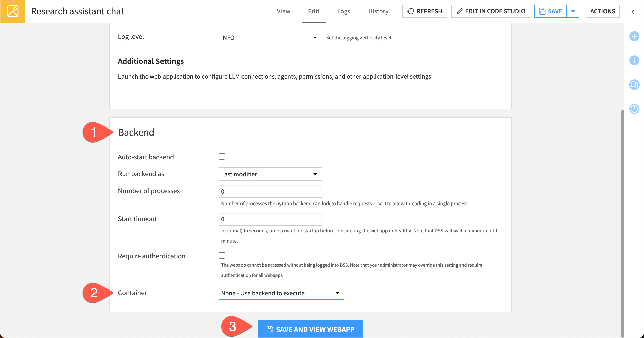This screenshot has width=644, height=338.
Task: Click the webapp image icon in header
Action: coord(13,11)
